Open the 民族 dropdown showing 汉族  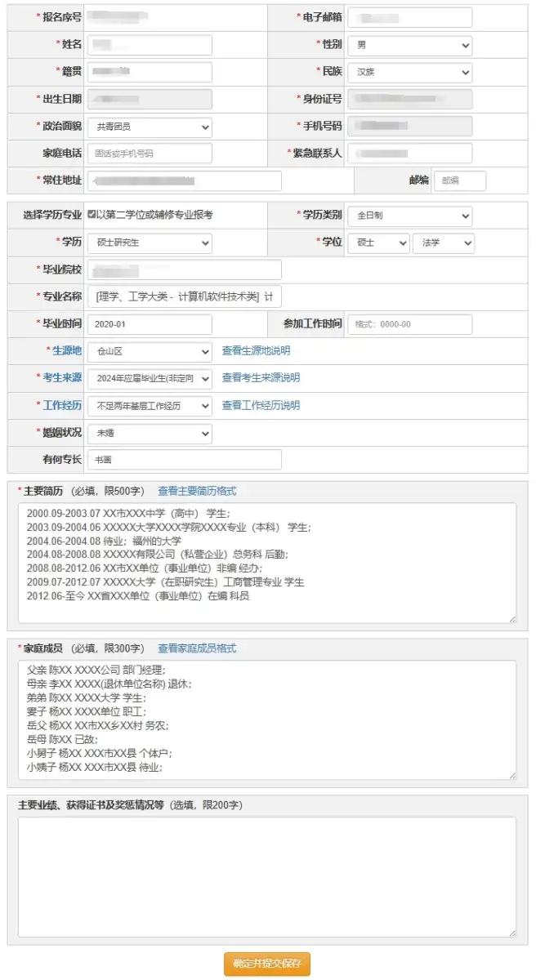[409, 72]
